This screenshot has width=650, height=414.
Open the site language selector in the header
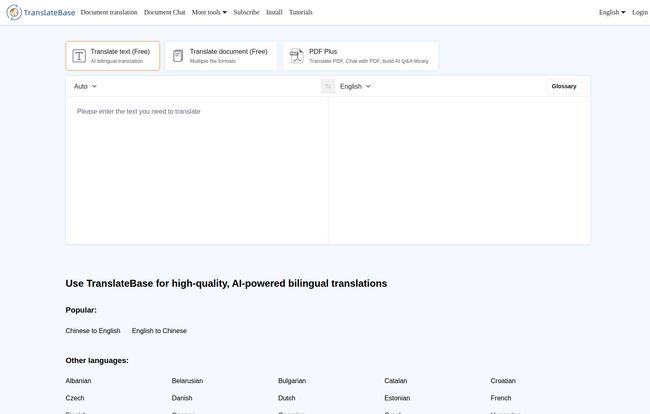pyautogui.click(x=612, y=13)
